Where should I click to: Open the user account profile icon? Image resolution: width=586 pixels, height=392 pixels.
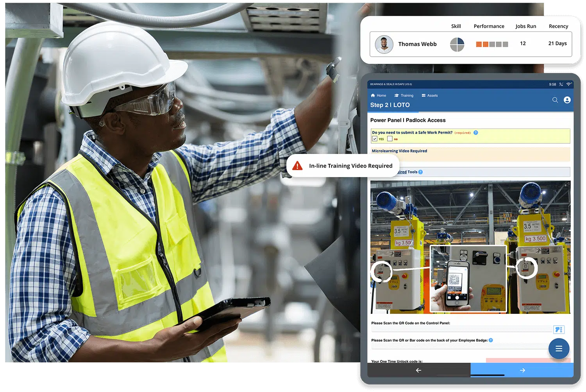coord(567,100)
